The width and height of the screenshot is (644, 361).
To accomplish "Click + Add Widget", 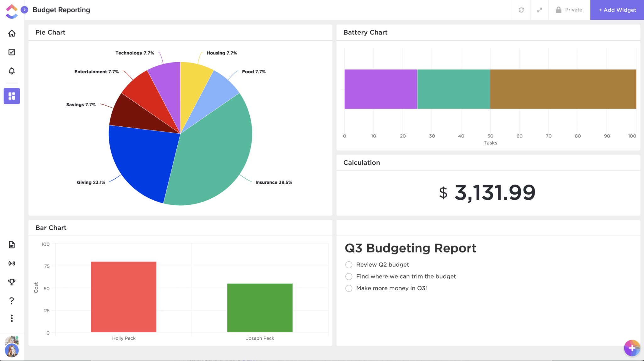I will [x=616, y=10].
